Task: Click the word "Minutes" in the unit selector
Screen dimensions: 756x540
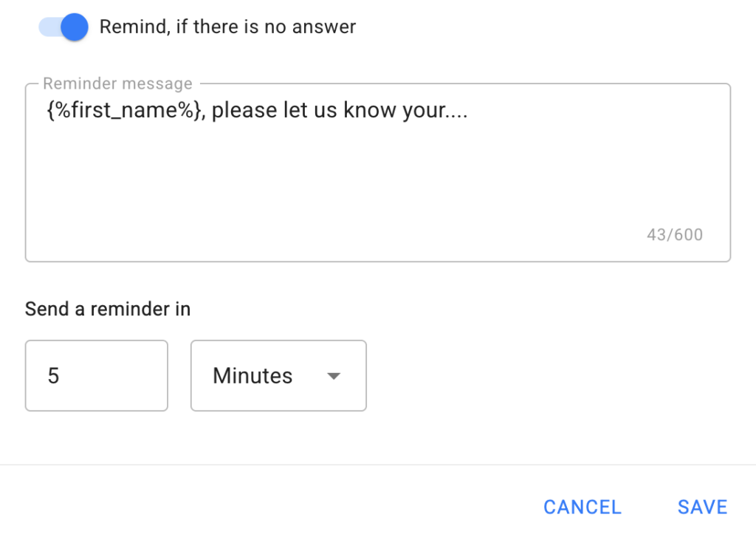Action: (x=252, y=376)
